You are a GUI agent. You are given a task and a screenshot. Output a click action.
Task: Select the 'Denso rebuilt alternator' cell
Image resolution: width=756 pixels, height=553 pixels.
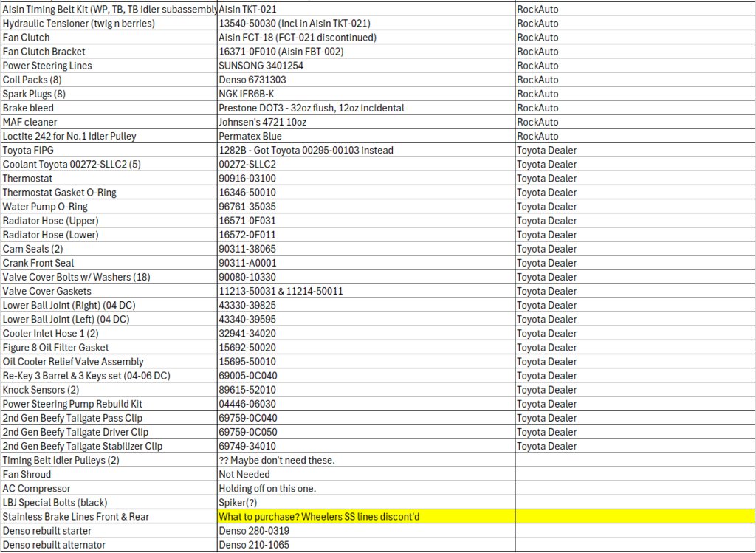click(x=109, y=544)
